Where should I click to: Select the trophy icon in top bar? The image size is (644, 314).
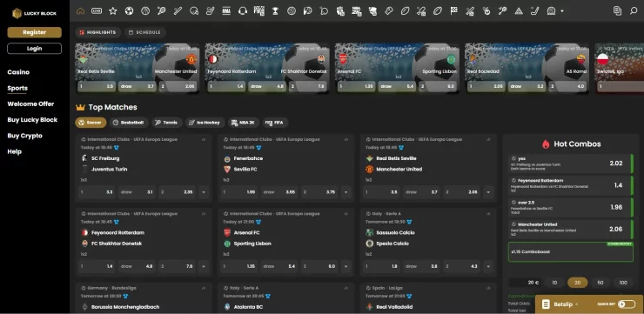(x=275, y=11)
